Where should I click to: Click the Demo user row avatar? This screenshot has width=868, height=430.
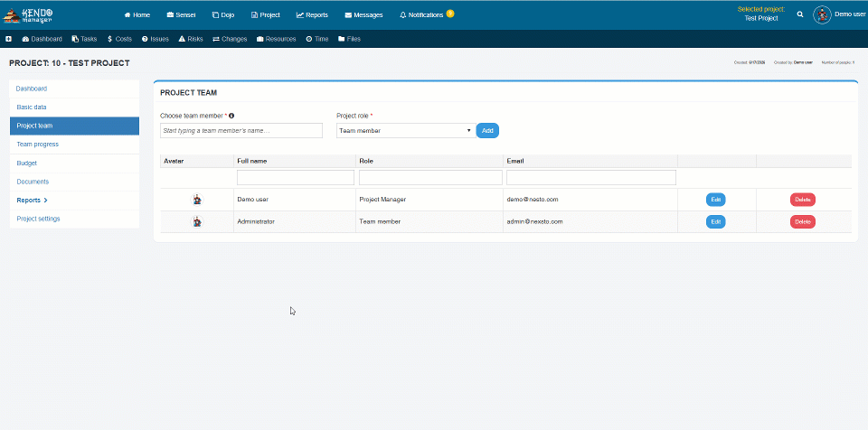(x=197, y=200)
